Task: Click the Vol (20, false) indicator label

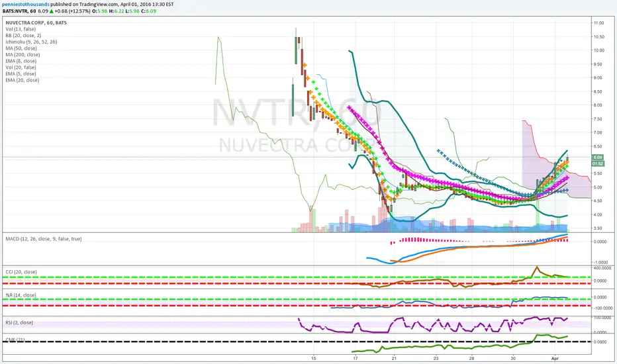Action: click(x=21, y=68)
